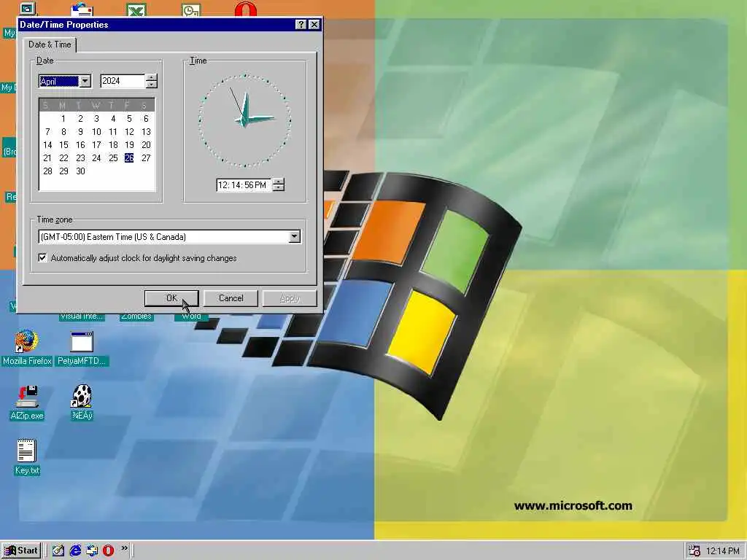Launch Opera from Quick Launch bar
Image resolution: width=747 pixels, height=560 pixels.
point(109,551)
